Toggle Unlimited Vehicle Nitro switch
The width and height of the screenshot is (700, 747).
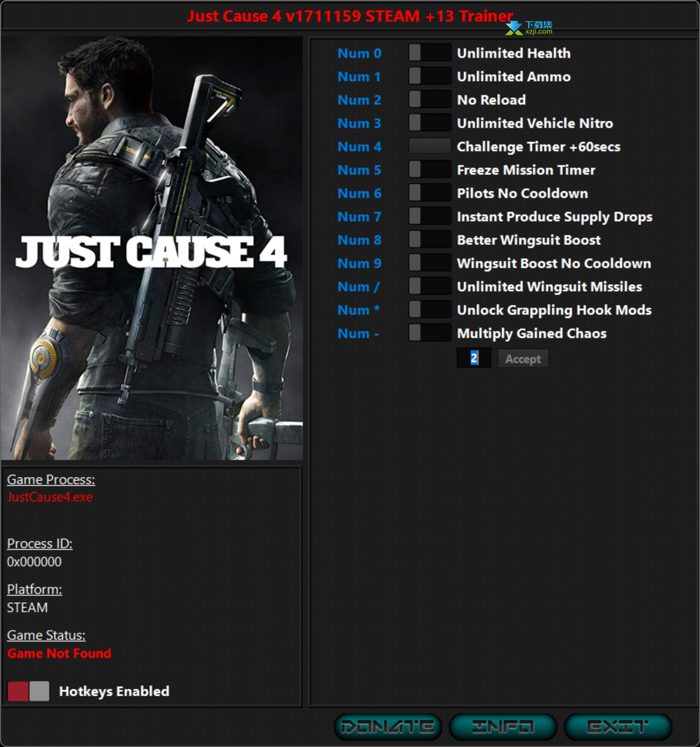click(430, 123)
